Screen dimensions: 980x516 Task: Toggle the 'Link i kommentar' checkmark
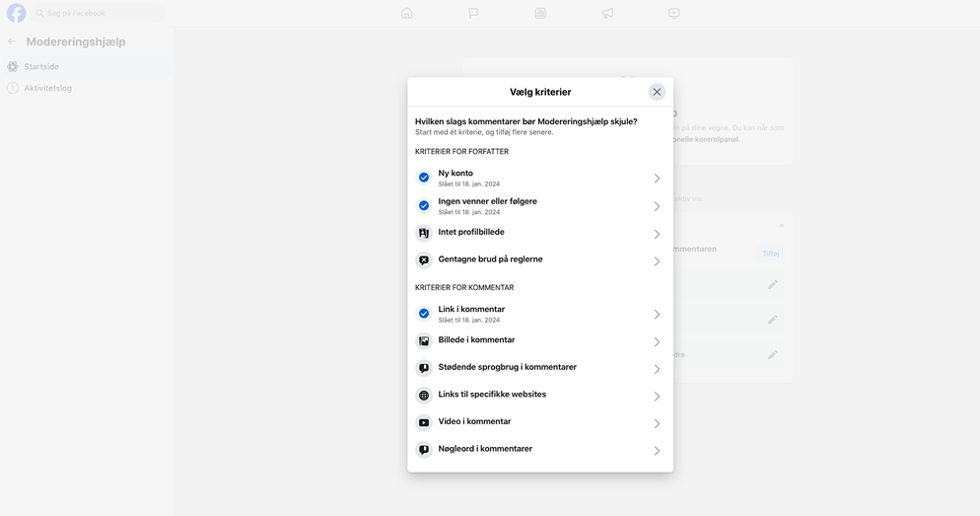click(424, 314)
